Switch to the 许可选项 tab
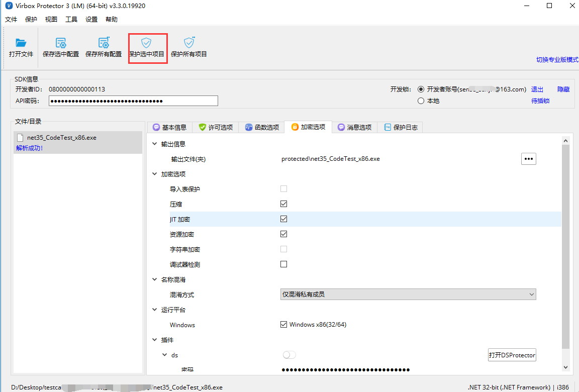 coord(216,127)
